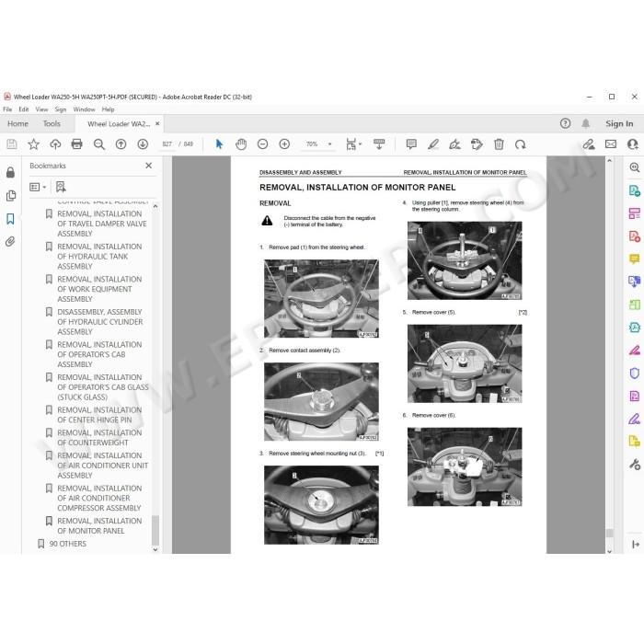Open More Tools wrench in right pane
Screen dimensions: 644x644
click(635, 464)
